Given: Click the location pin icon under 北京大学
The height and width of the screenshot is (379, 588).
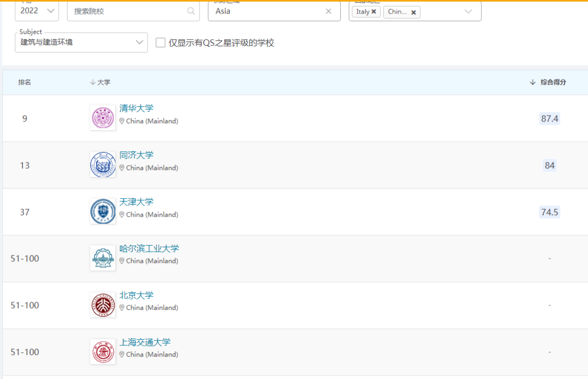Looking at the screenshot, I should tap(122, 308).
